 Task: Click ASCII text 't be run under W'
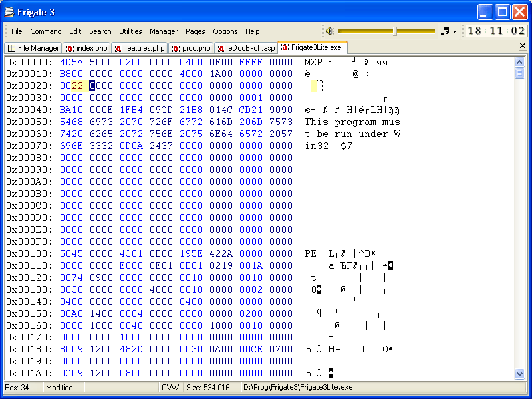point(352,134)
